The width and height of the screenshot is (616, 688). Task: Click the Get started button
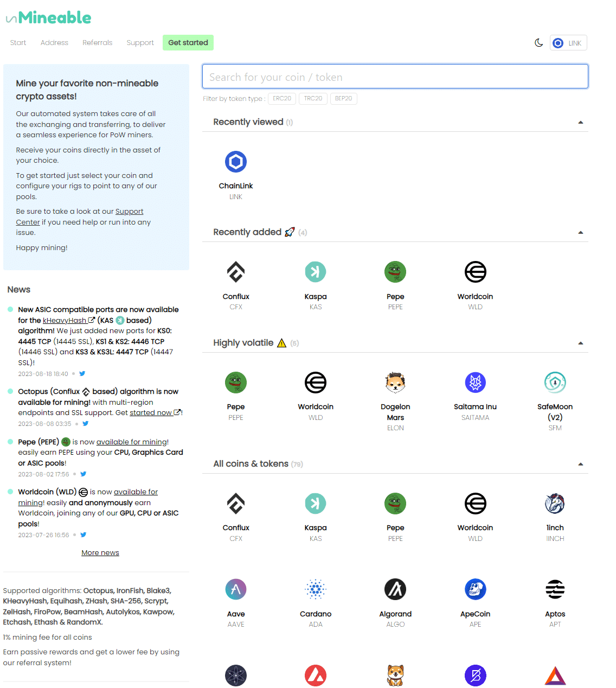[x=188, y=43]
